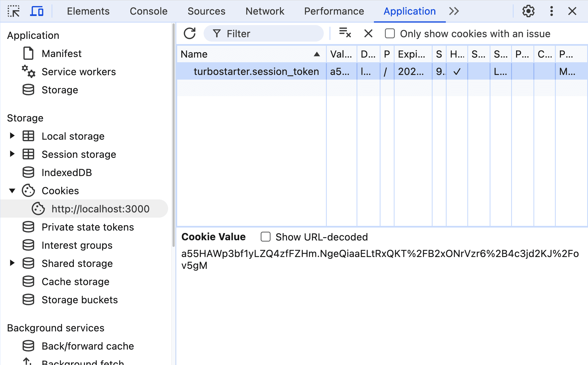Switch to the Console tab
588x365 pixels.
pyautogui.click(x=149, y=11)
